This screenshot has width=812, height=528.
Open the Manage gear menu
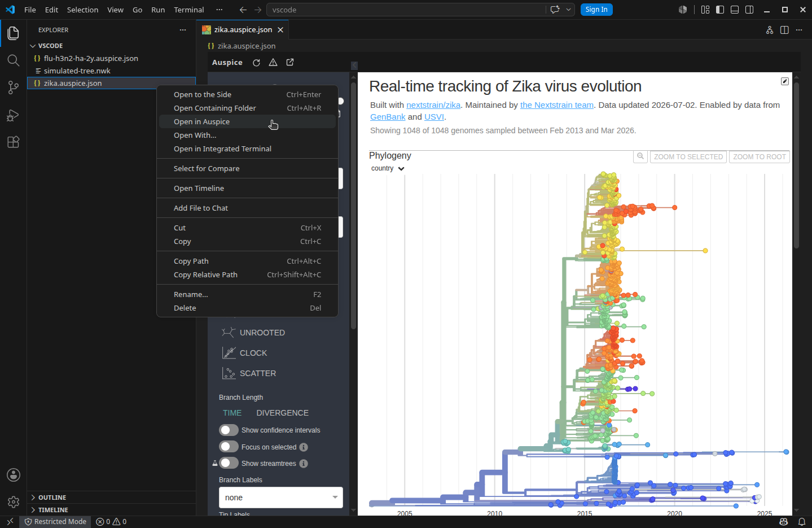pos(14,501)
